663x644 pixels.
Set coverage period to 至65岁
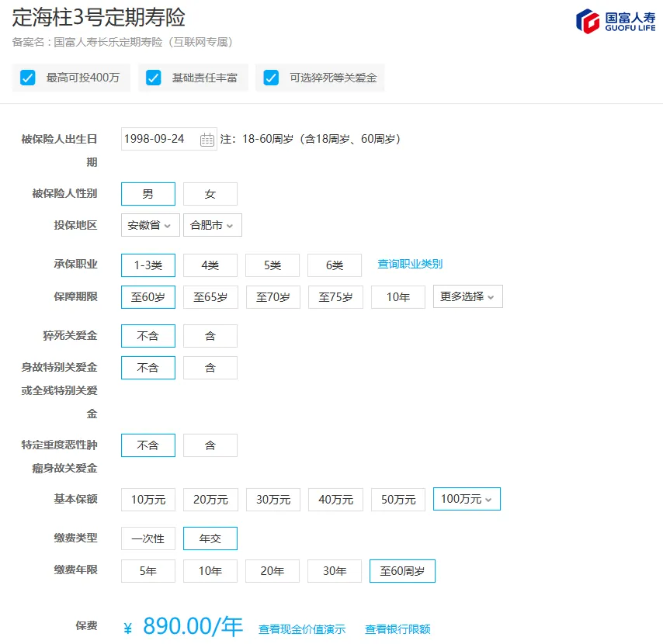(210, 297)
